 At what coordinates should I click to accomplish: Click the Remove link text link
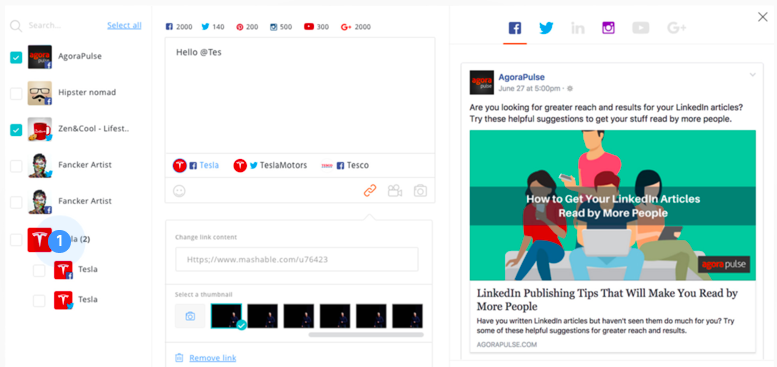pos(213,358)
